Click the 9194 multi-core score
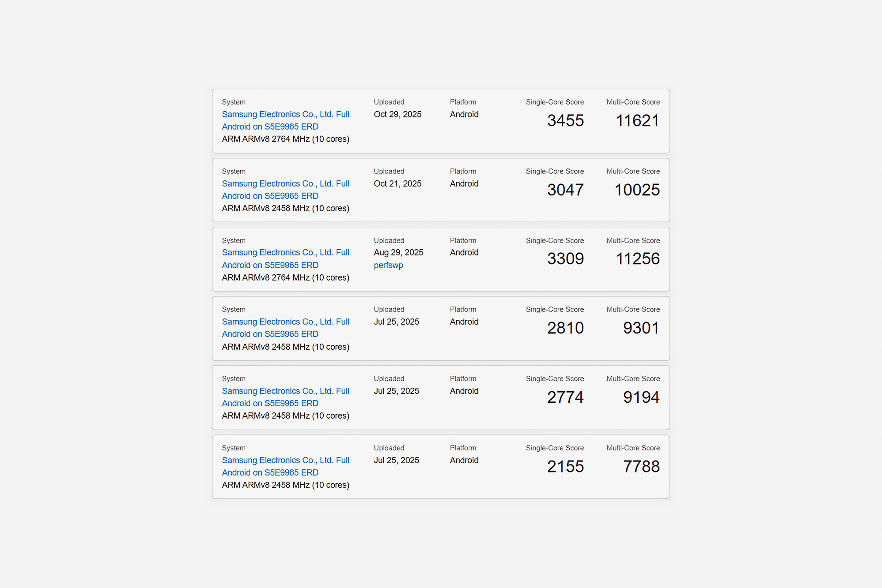 [641, 397]
